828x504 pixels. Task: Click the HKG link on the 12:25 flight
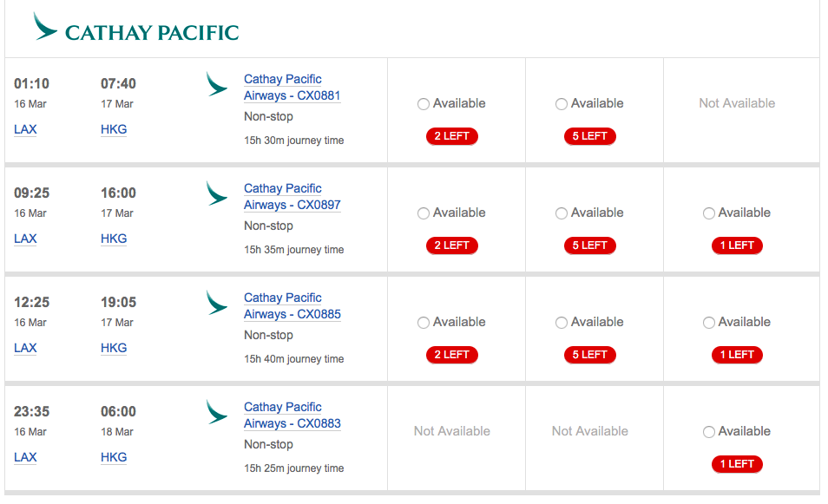coord(114,347)
